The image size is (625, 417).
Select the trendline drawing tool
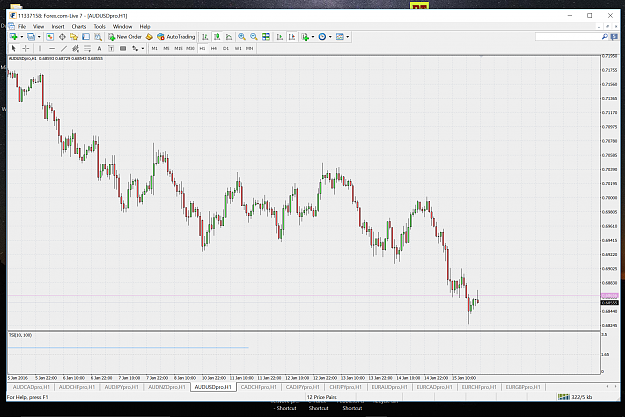[64, 49]
